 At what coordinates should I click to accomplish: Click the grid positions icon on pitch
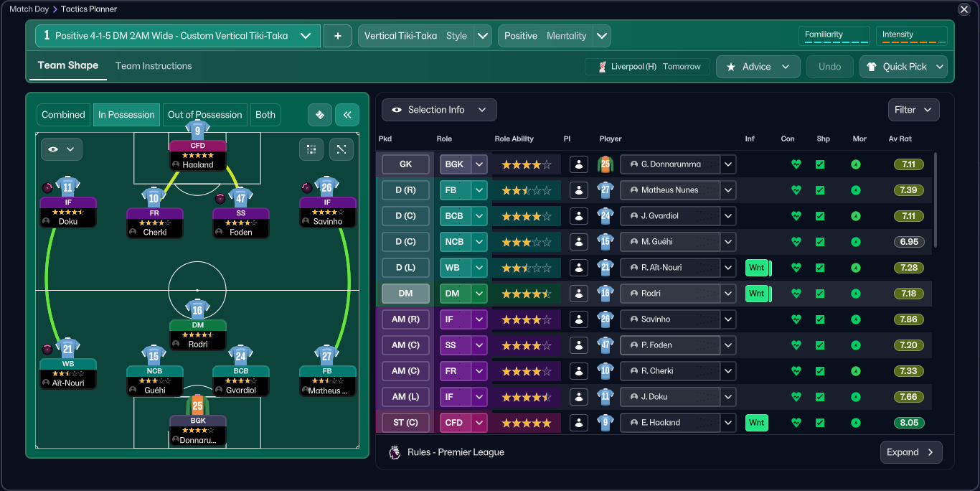click(311, 149)
